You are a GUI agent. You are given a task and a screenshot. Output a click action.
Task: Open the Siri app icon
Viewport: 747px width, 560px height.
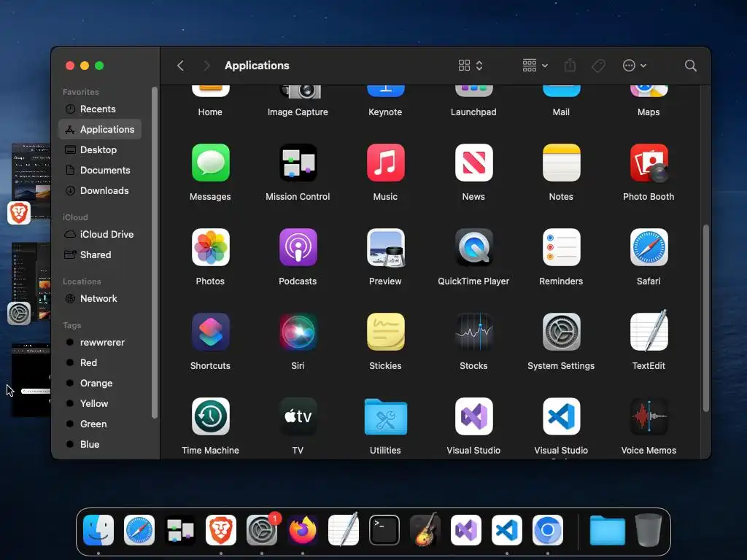coord(298,332)
